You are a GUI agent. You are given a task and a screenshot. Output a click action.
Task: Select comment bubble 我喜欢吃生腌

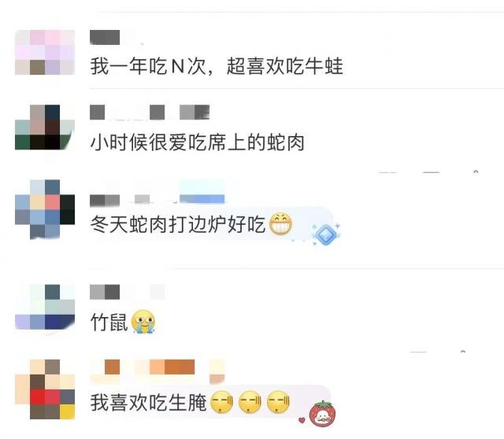(209, 402)
